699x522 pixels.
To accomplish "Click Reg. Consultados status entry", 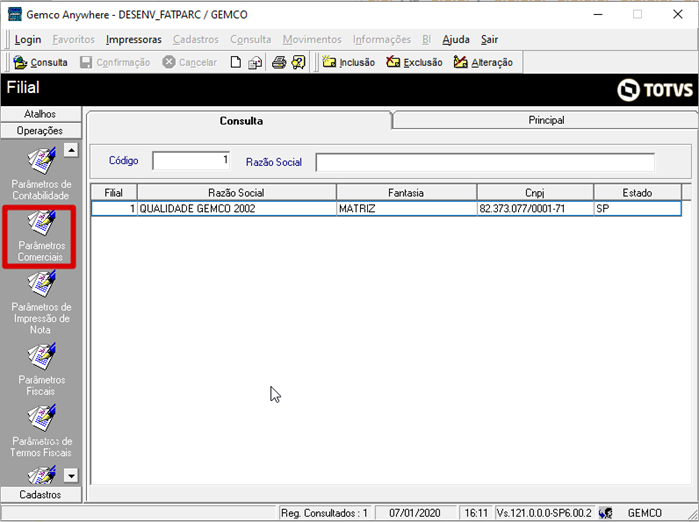I will 324,513.
